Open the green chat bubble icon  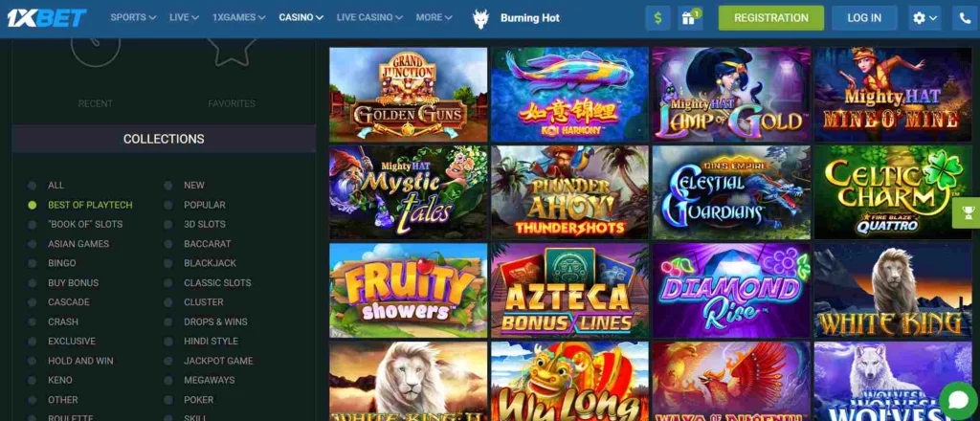(x=959, y=400)
